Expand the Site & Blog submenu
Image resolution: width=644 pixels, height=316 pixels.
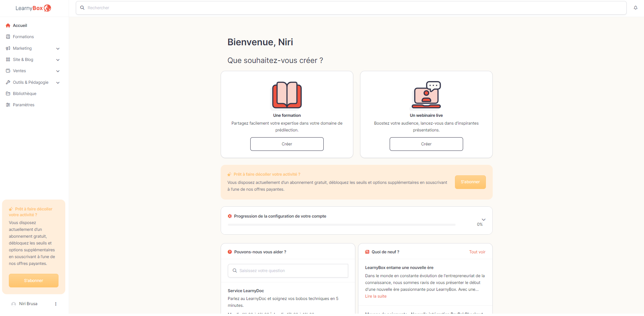[58, 60]
